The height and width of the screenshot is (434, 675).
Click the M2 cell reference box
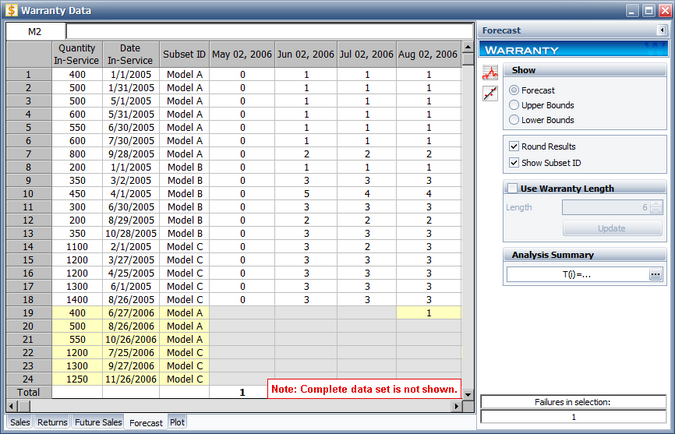(34, 32)
